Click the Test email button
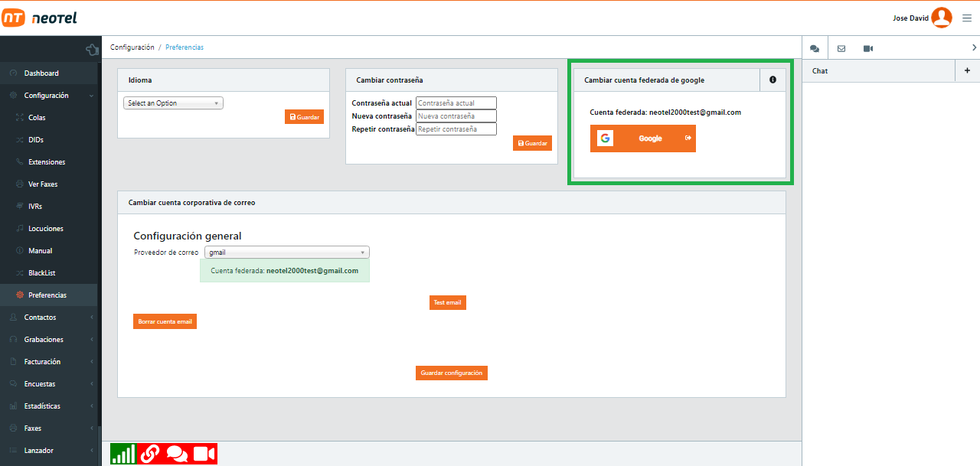The height and width of the screenshot is (466, 980). (x=447, y=302)
